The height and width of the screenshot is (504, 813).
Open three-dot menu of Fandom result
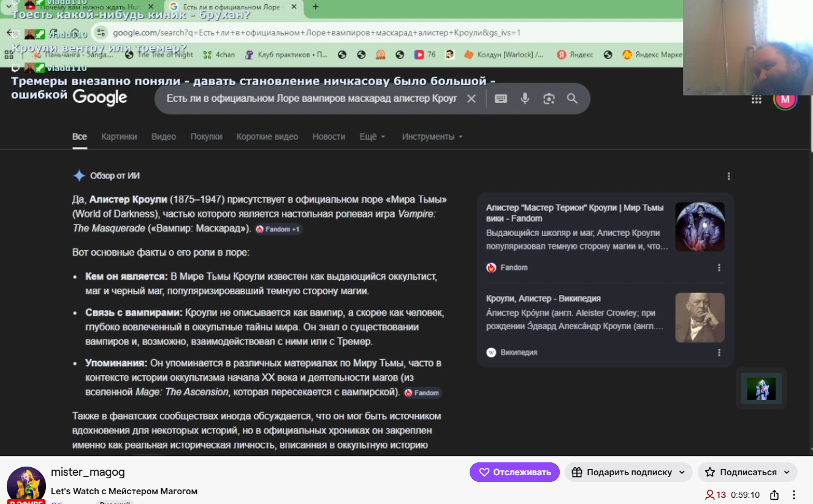(719, 267)
